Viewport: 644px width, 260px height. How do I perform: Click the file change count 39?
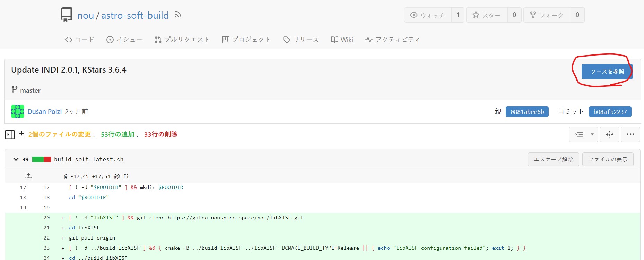point(25,159)
